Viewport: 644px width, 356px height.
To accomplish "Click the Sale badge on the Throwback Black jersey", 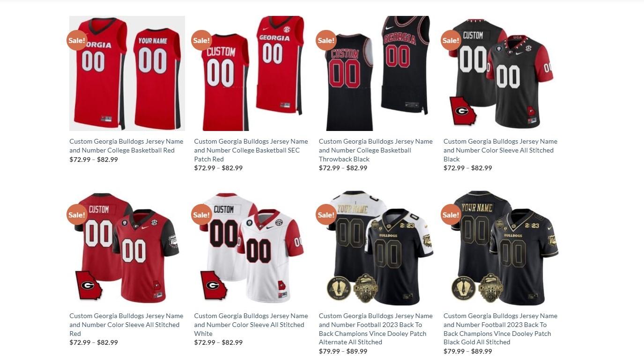I will tap(326, 40).
